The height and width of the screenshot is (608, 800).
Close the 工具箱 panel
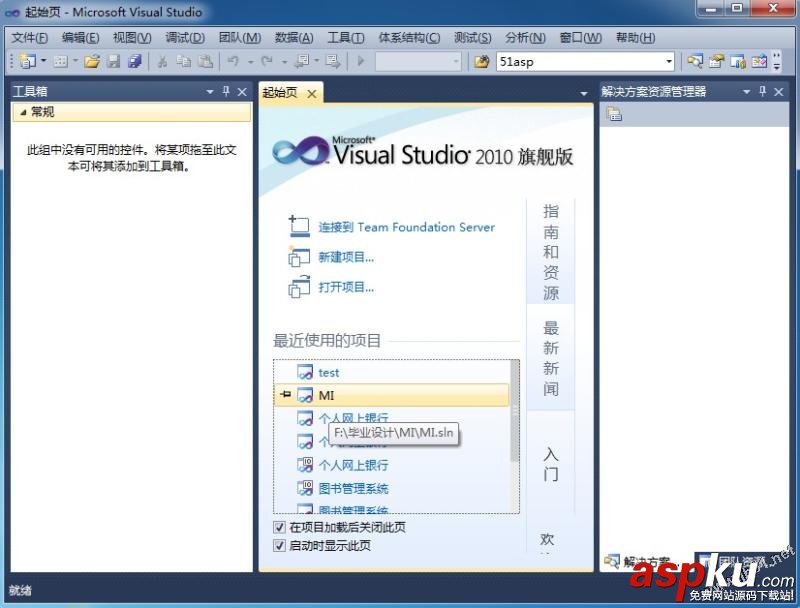pos(242,92)
